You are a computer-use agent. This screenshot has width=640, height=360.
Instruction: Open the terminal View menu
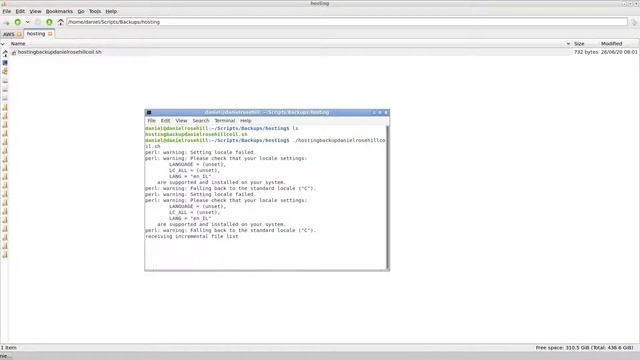click(181, 121)
